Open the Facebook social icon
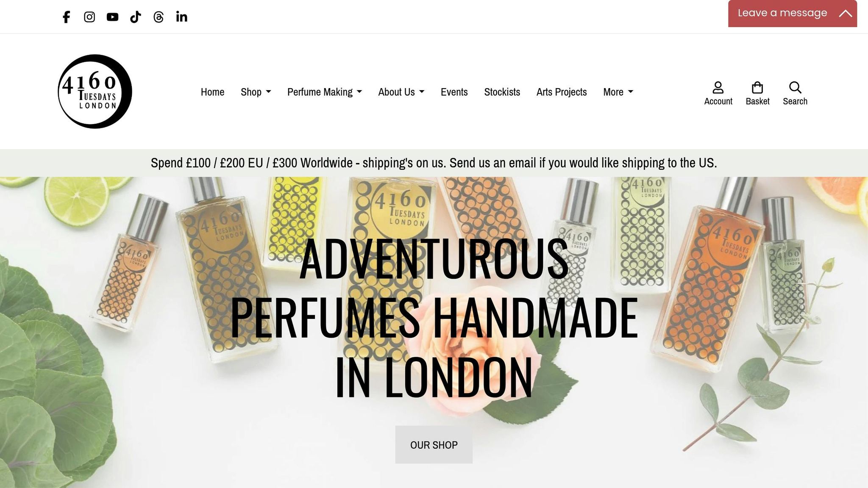Screen dimensions: 868x488 tap(66, 17)
